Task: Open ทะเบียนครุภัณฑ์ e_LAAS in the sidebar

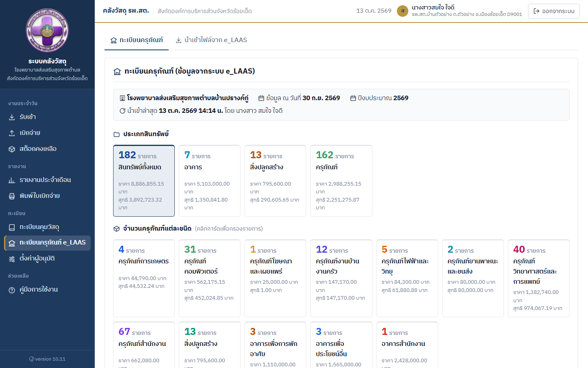Action: pos(47,243)
